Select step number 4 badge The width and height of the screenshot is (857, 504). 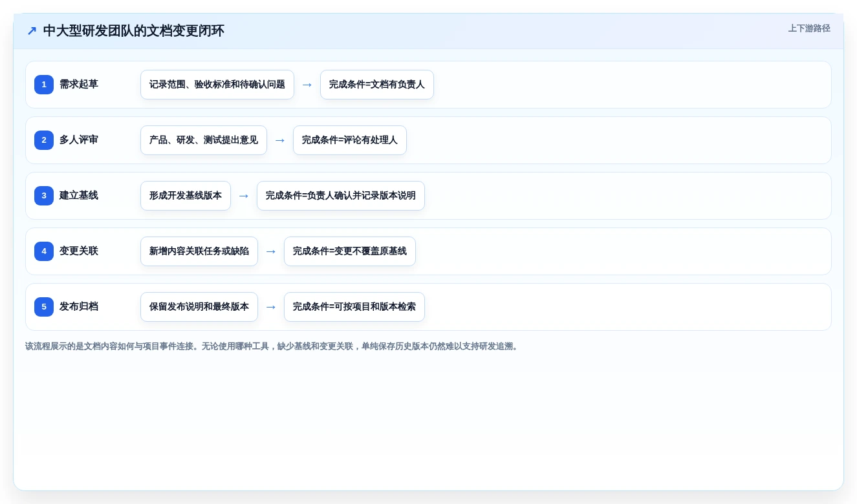click(44, 251)
